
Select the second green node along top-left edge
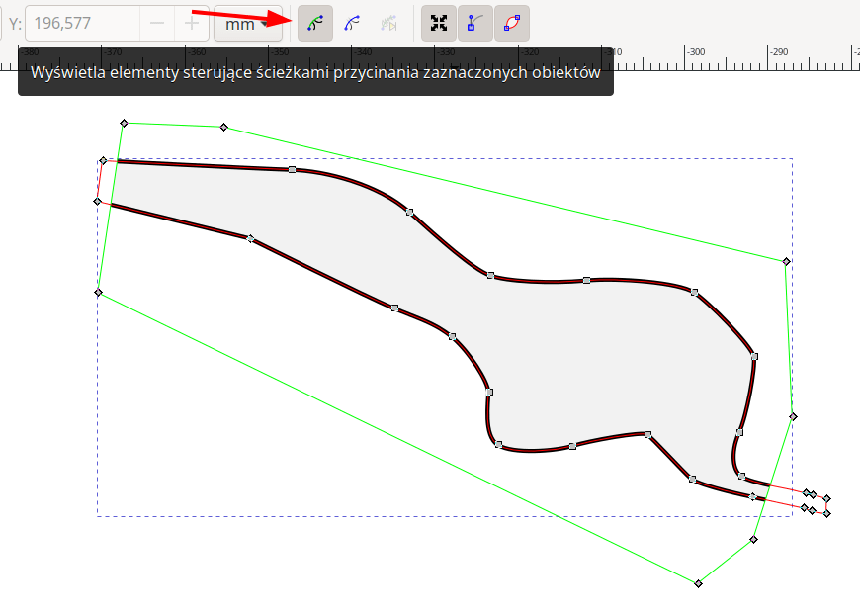224,127
